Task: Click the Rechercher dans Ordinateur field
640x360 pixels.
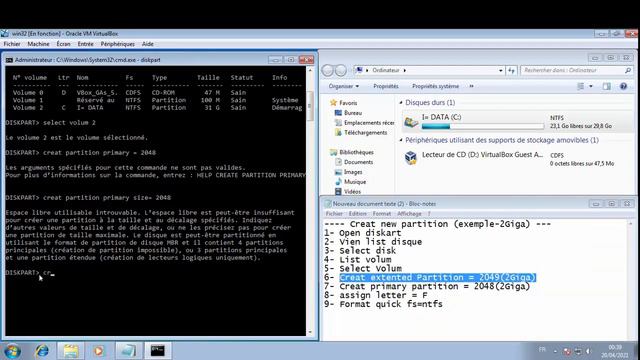Action: pos(573,70)
